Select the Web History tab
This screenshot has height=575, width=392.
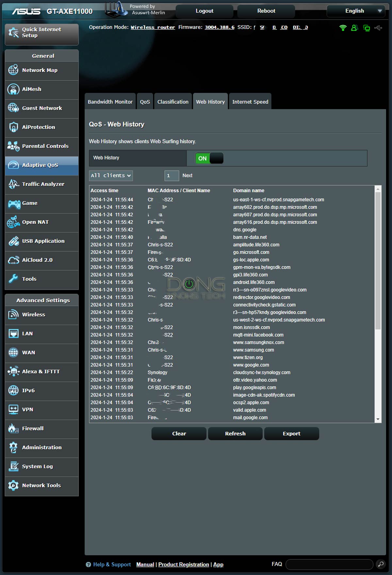click(210, 102)
